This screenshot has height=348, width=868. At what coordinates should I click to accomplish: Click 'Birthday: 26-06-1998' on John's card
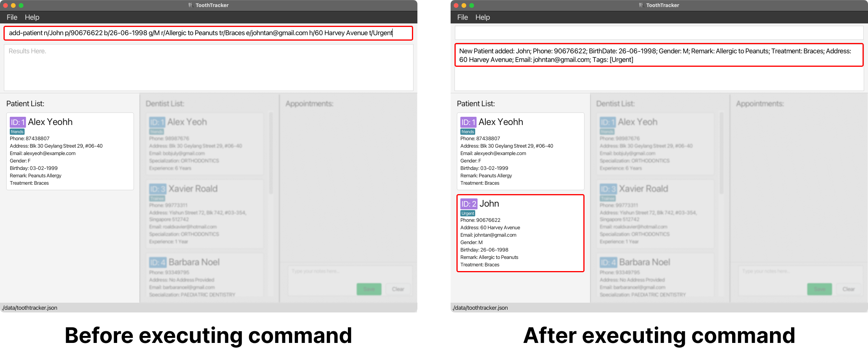point(484,250)
